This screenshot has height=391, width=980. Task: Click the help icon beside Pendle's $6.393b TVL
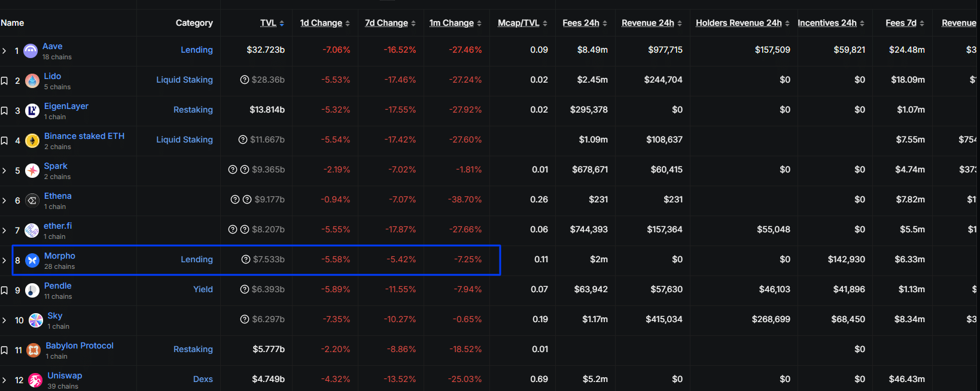245,289
